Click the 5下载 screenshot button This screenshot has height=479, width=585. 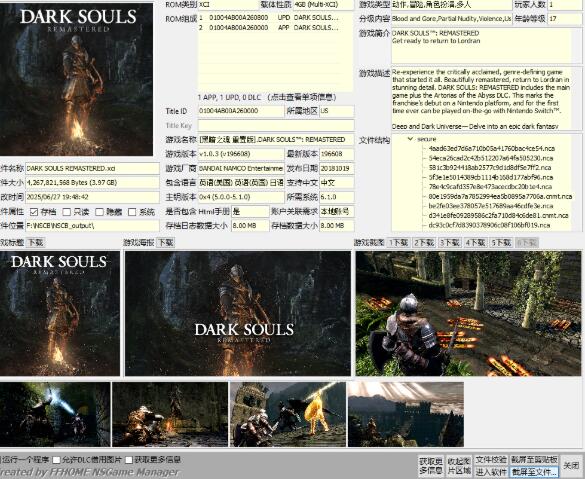(501, 242)
